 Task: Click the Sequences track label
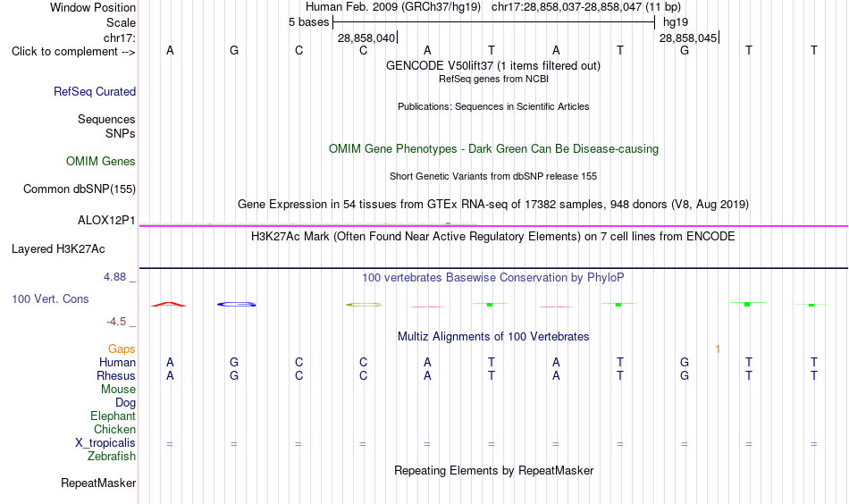[x=106, y=119]
